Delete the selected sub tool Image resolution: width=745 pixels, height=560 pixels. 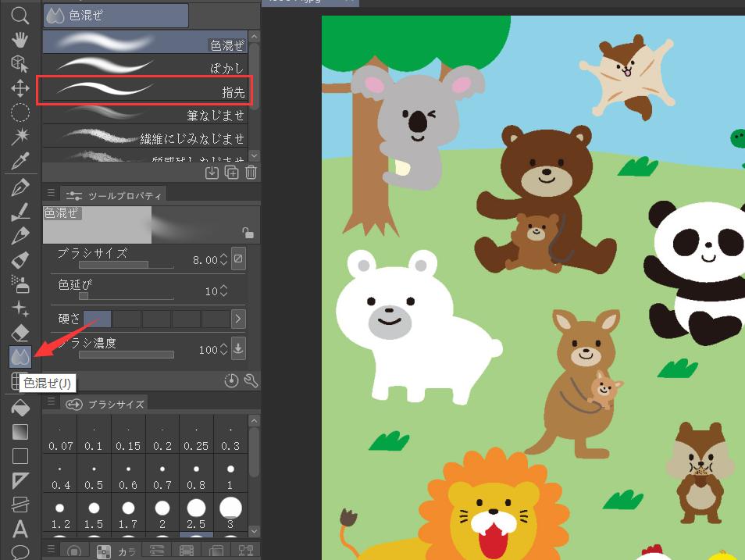(x=251, y=173)
